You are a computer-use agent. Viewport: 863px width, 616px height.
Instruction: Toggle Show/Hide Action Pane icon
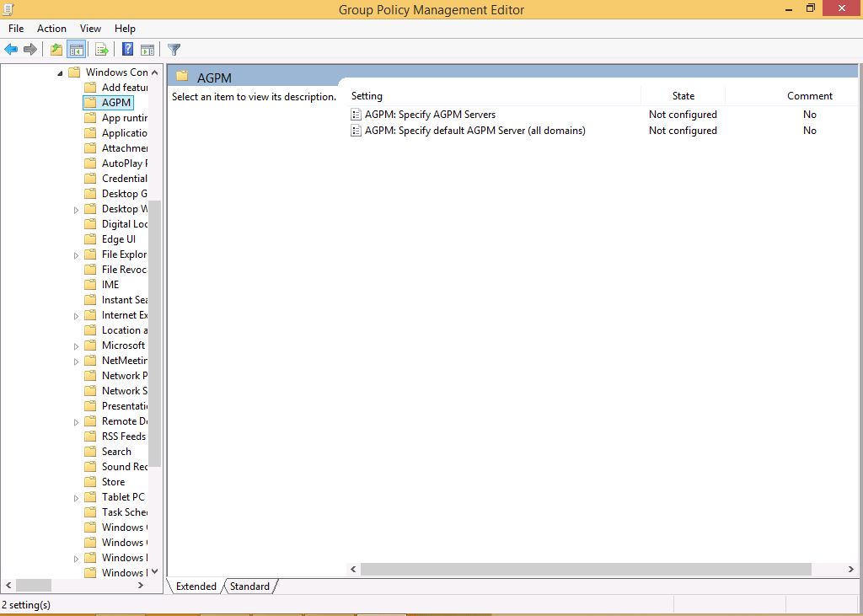tap(147, 50)
